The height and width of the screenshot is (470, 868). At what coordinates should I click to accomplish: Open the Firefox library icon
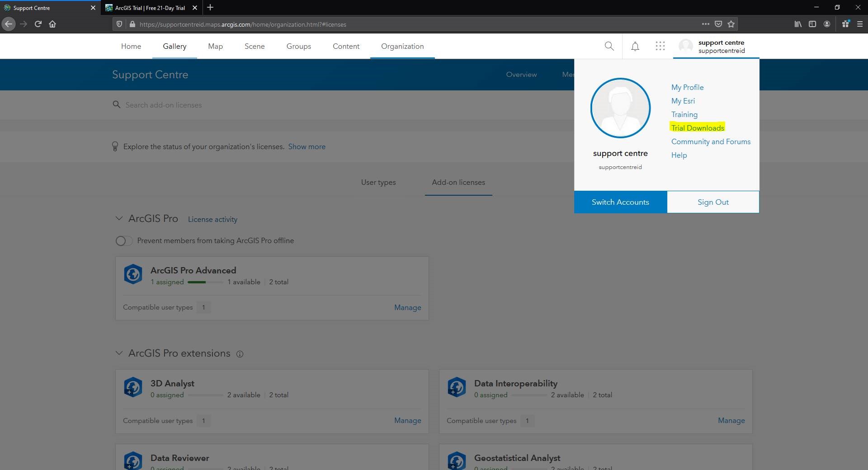(x=798, y=24)
